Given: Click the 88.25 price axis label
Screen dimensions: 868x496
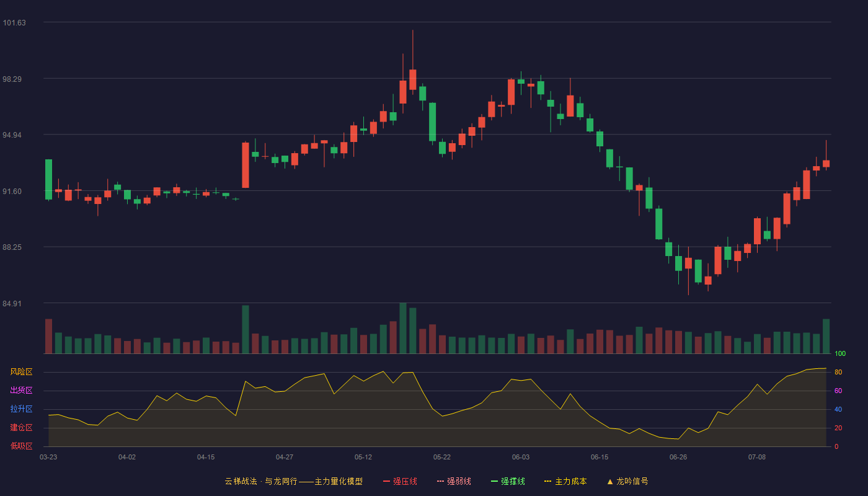Looking at the screenshot, I should 13,247.
